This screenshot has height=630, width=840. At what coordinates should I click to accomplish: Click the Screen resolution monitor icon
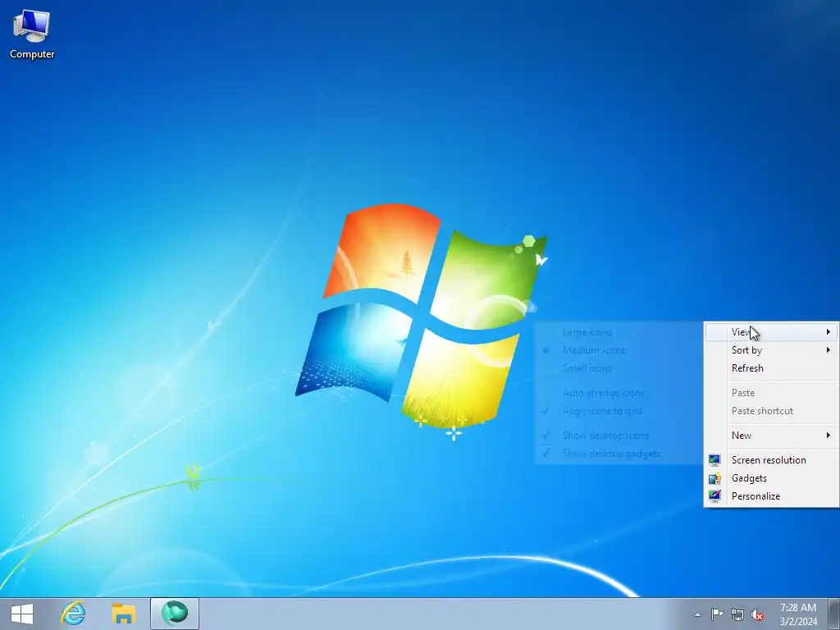point(714,460)
